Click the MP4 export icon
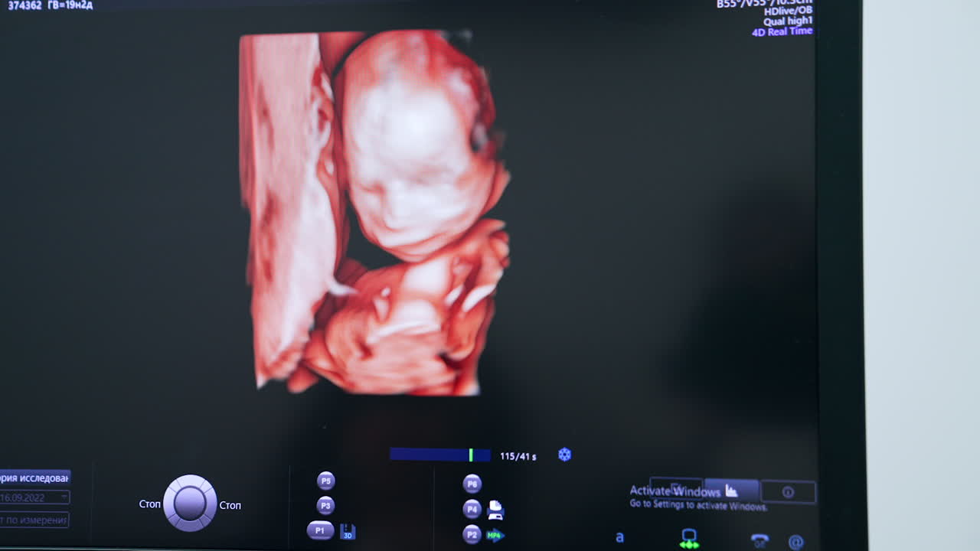The image size is (980, 551). point(495,535)
